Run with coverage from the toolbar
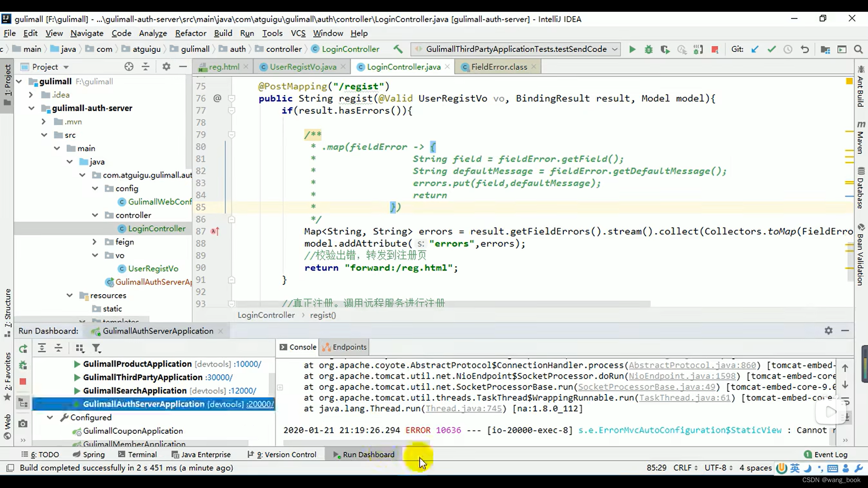The height and width of the screenshot is (488, 868). tap(665, 49)
